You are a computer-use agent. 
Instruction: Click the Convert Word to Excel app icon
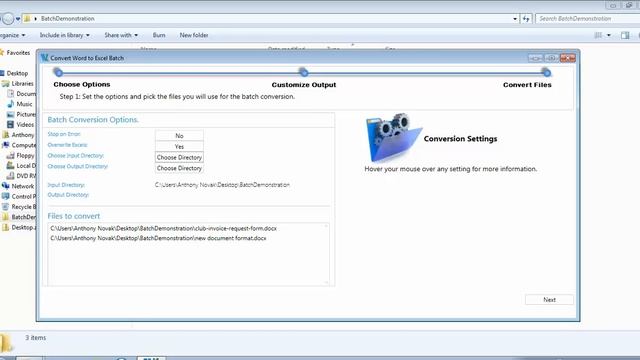pos(44,58)
